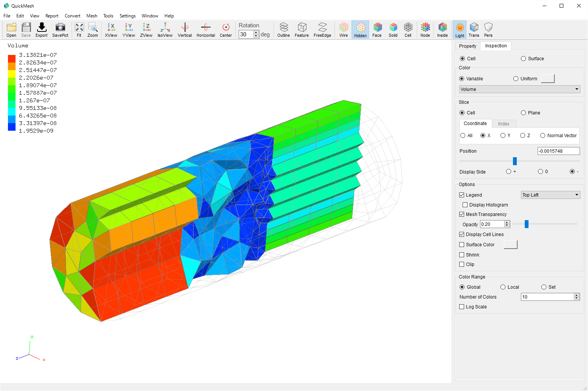This screenshot has height=391, width=588.
Task: Switch to Cell display mode
Action: (x=408, y=30)
